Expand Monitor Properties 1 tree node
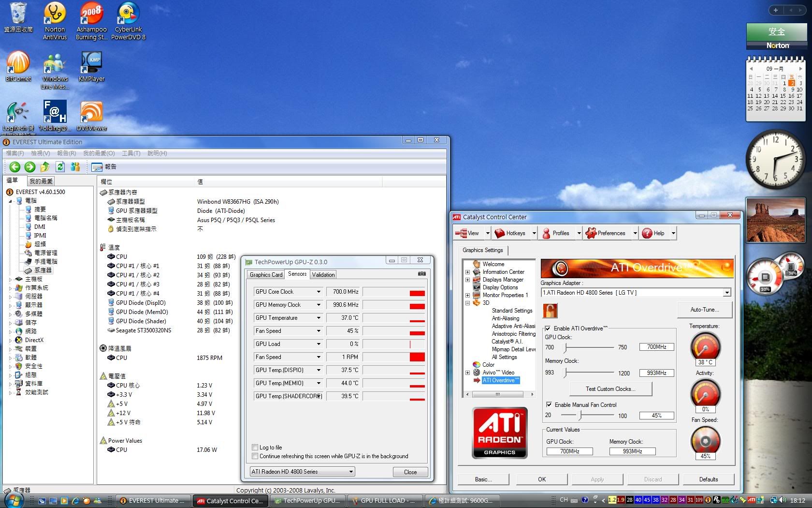 click(x=467, y=295)
